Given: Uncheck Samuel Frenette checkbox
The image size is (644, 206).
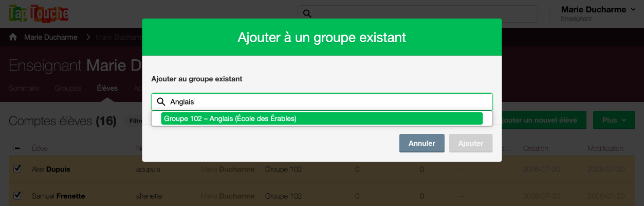Looking at the screenshot, I should 17,196.
